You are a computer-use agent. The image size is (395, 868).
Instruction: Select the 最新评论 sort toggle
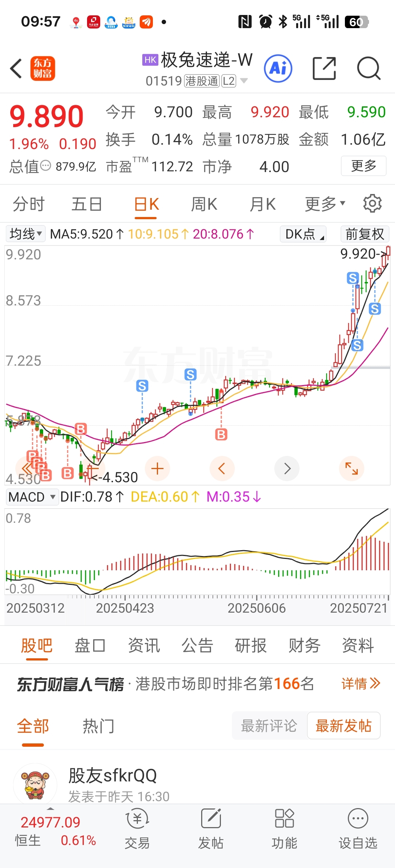[269, 726]
